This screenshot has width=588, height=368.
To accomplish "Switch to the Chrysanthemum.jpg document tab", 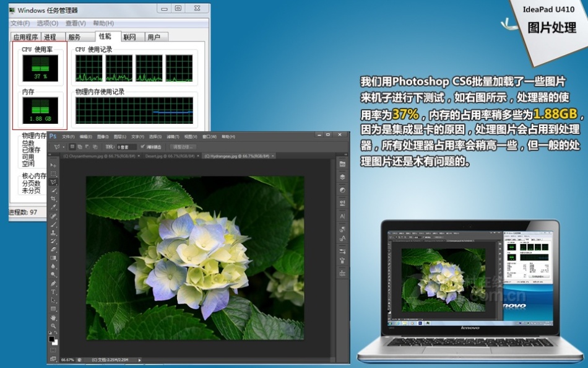I will click(x=99, y=156).
